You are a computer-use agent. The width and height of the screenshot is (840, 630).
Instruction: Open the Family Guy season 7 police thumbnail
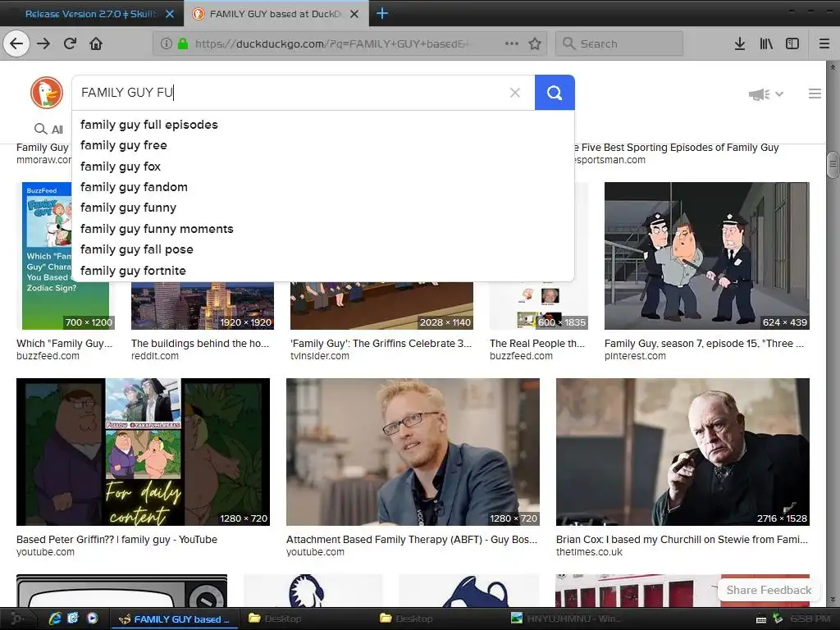(x=706, y=256)
